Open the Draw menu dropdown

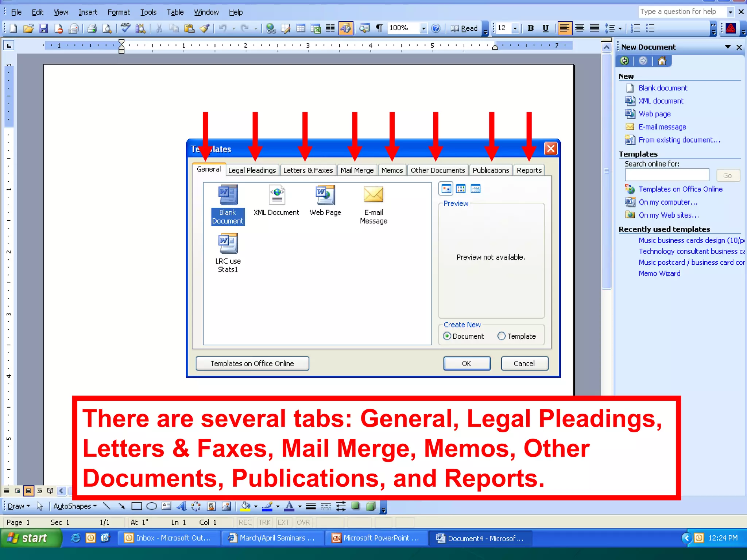coord(19,506)
